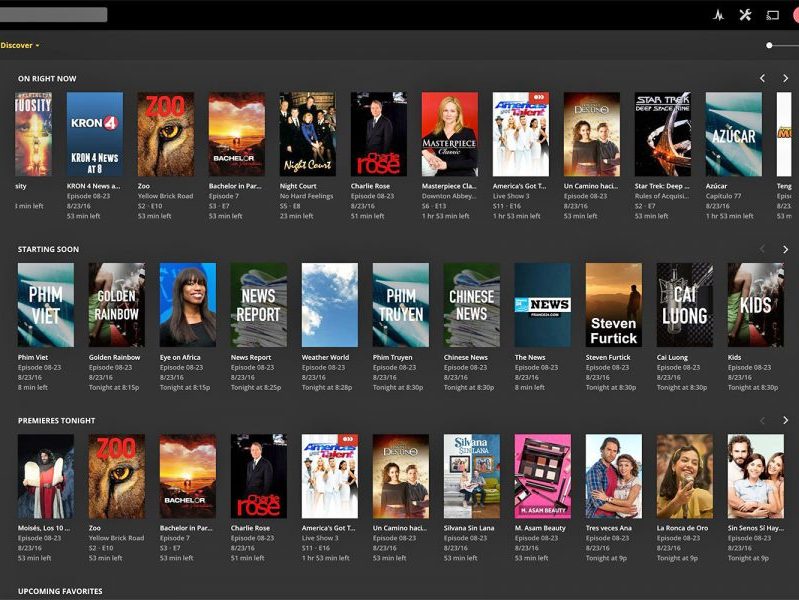Open the activity pulse icon

pyautogui.click(x=718, y=15)
